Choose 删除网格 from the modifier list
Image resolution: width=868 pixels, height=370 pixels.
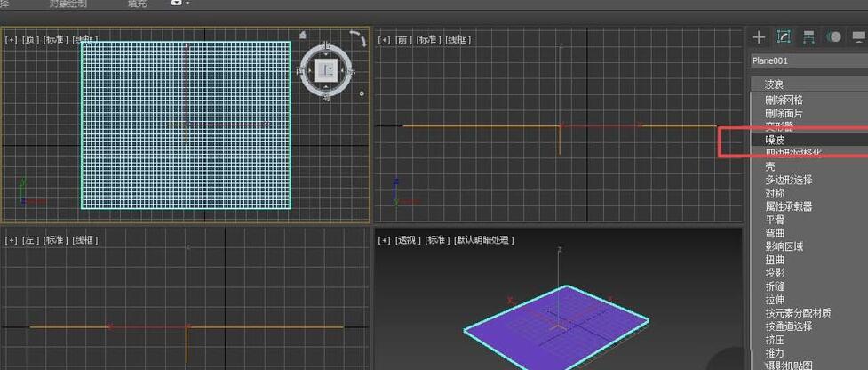coord(784,101)
